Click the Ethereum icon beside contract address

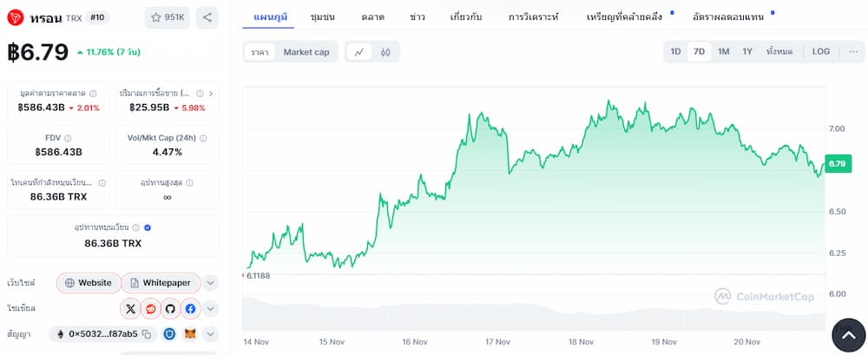(x=60, y=334)
